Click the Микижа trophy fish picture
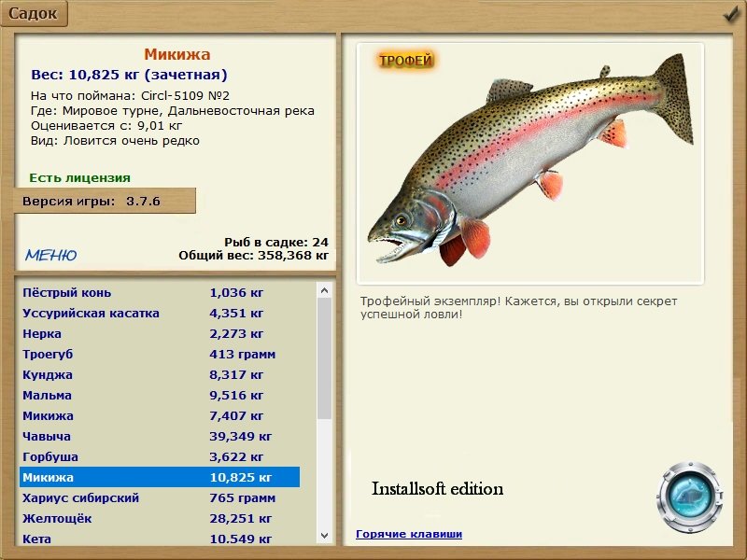This screenshot has width=747, height=560. pos(530,163)
